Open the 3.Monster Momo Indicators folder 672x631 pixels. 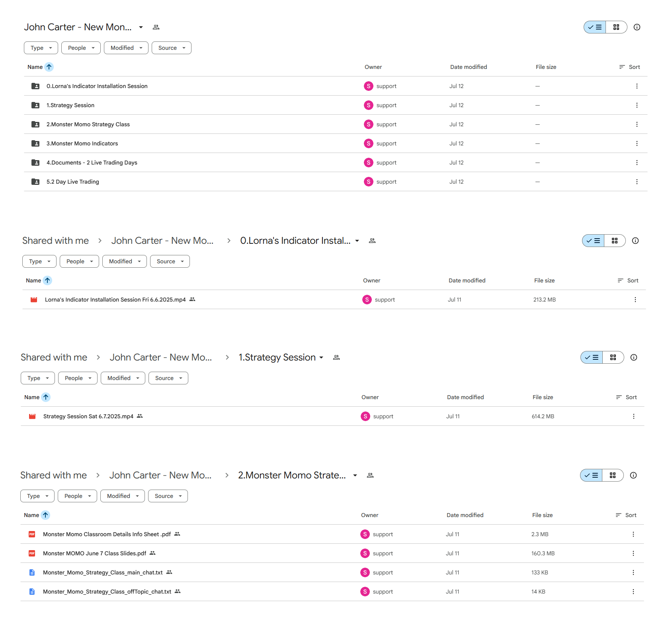point(336,143)
